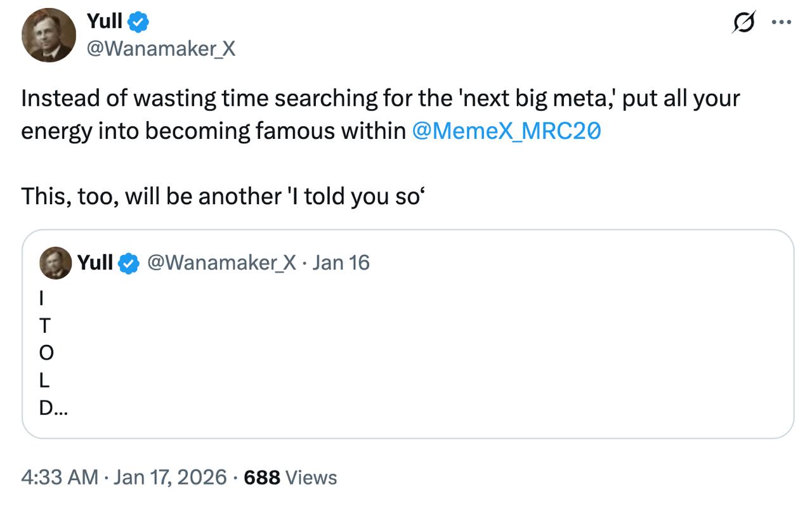This screenshot has width=812, height=513.
Task: Click the Yull name in the quoted post
Action: tap(95, 263)
